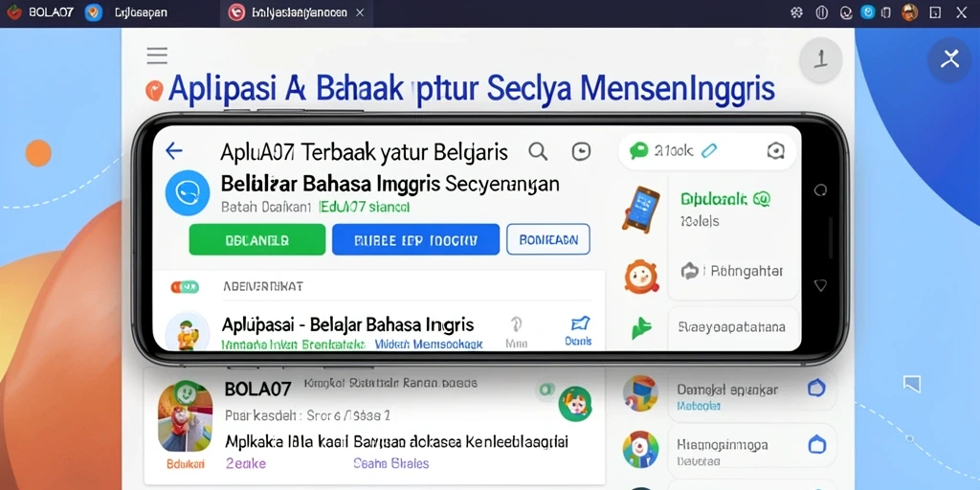The width and height of the screenshot is (980, 490).
Task: Click the orange 'Bdukari' label under the thumbnail
Action: (x=185, y=464)
